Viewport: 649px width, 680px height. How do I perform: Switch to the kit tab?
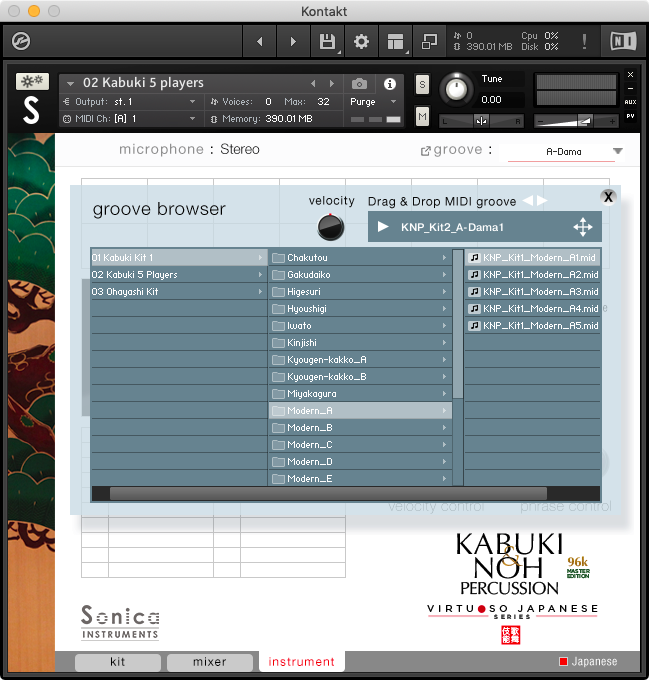[117, 662]
